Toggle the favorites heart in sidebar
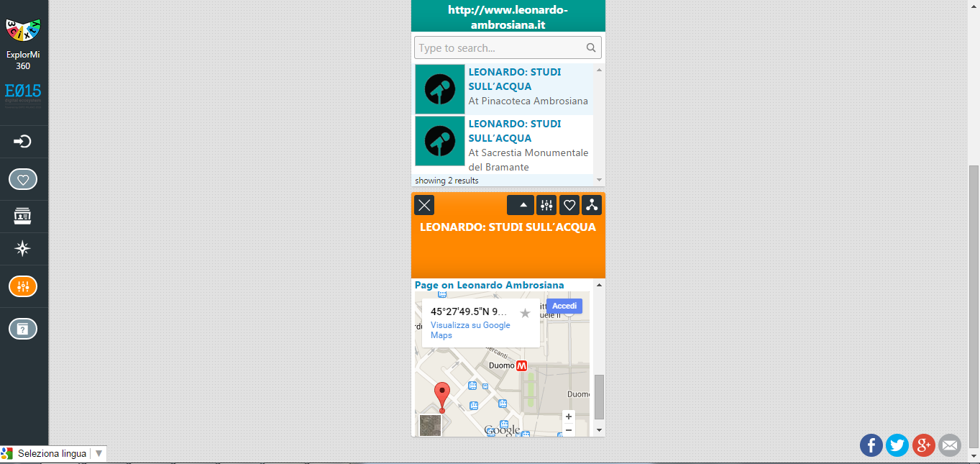The image size is (980, 464). tap(23, 179)
